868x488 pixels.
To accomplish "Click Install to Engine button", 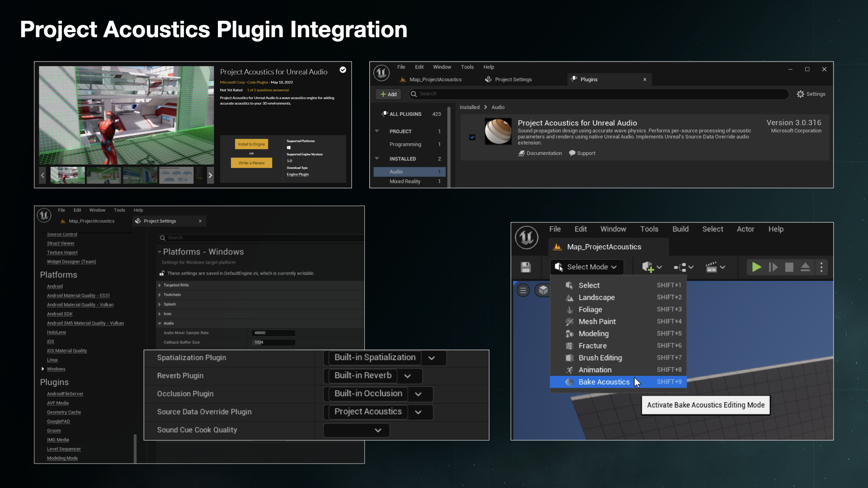I will (x=251, y=144).
